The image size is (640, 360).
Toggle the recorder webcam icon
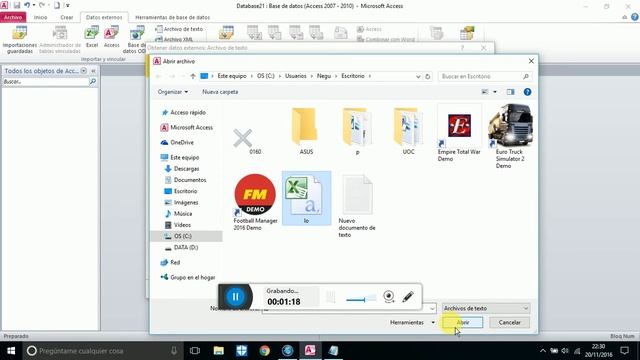[x=389, y=296]
